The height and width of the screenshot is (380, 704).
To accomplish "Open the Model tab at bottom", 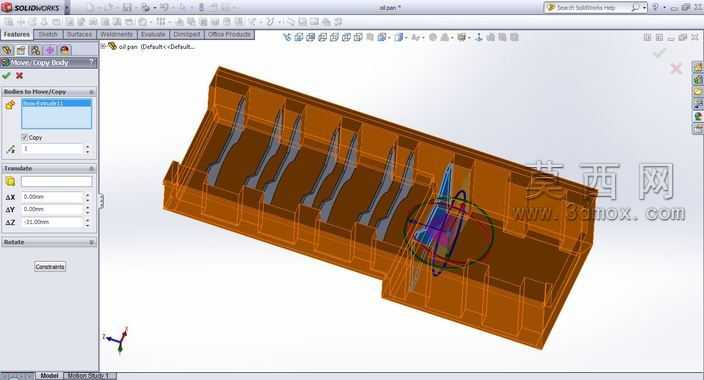I will click(x=49, y=376).
